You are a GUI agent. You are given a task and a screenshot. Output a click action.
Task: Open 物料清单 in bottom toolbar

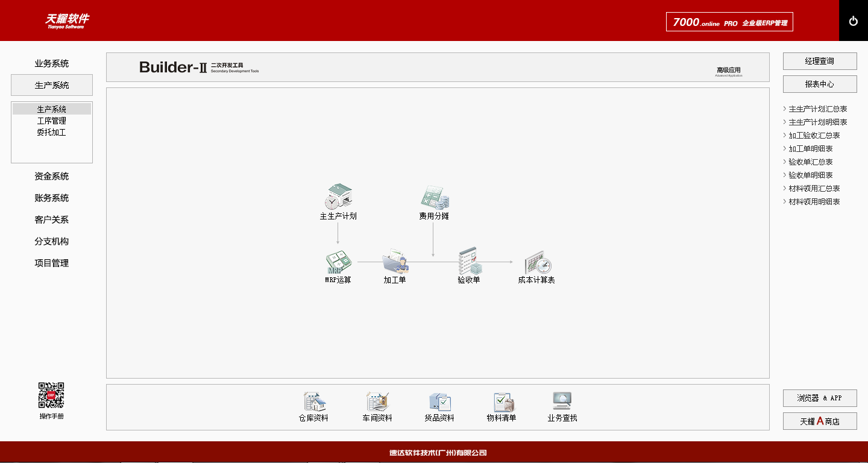[x=502, y=402]
